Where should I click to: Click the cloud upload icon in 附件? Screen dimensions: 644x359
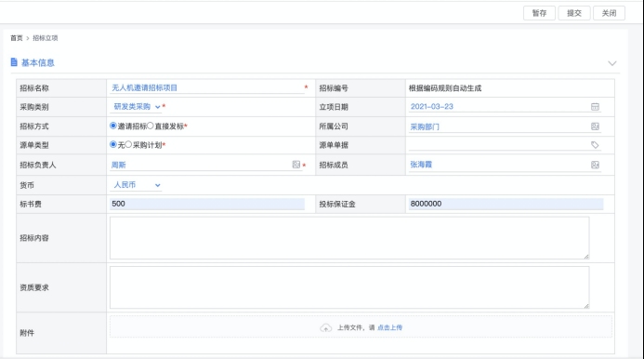(325, 327)
